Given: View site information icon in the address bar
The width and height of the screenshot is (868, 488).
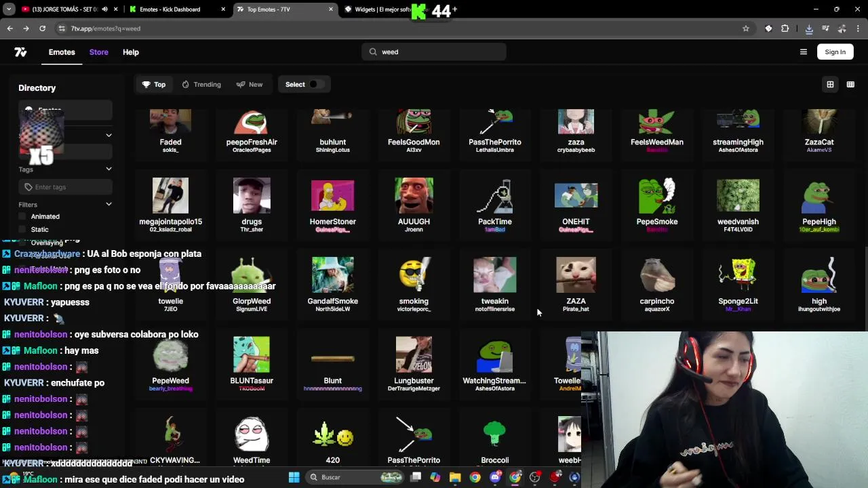Looking at the screenshot, I should click(x=62, y=28).
